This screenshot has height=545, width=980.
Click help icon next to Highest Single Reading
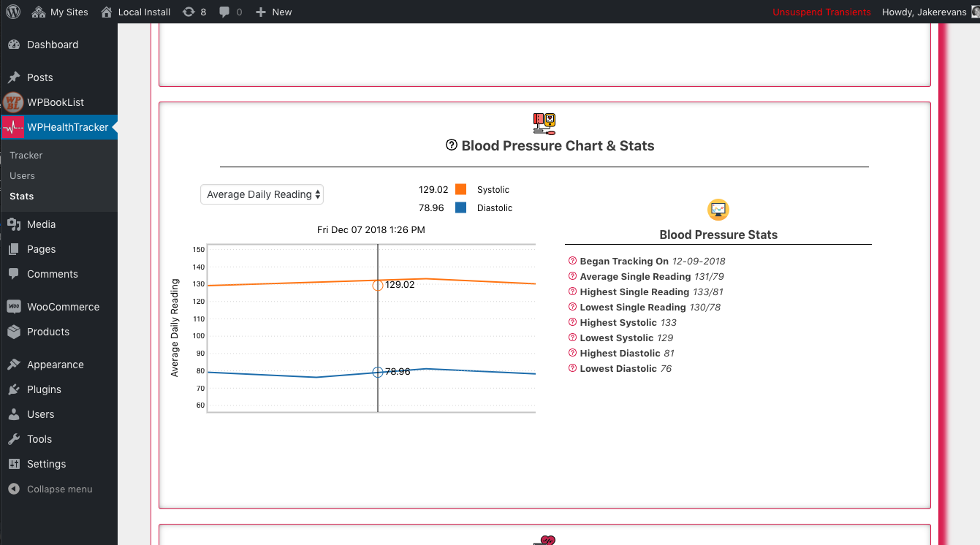coord(572,291)
